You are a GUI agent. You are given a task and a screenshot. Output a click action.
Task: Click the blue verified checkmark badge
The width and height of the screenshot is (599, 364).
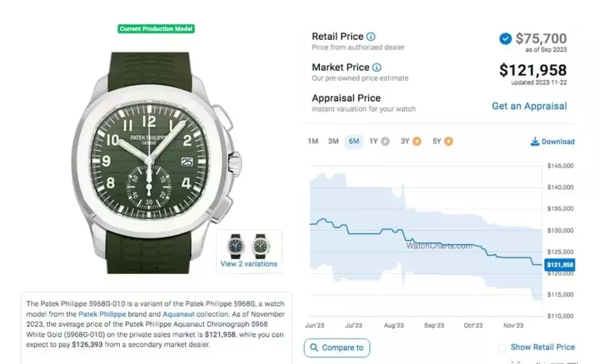click(505, 39)
